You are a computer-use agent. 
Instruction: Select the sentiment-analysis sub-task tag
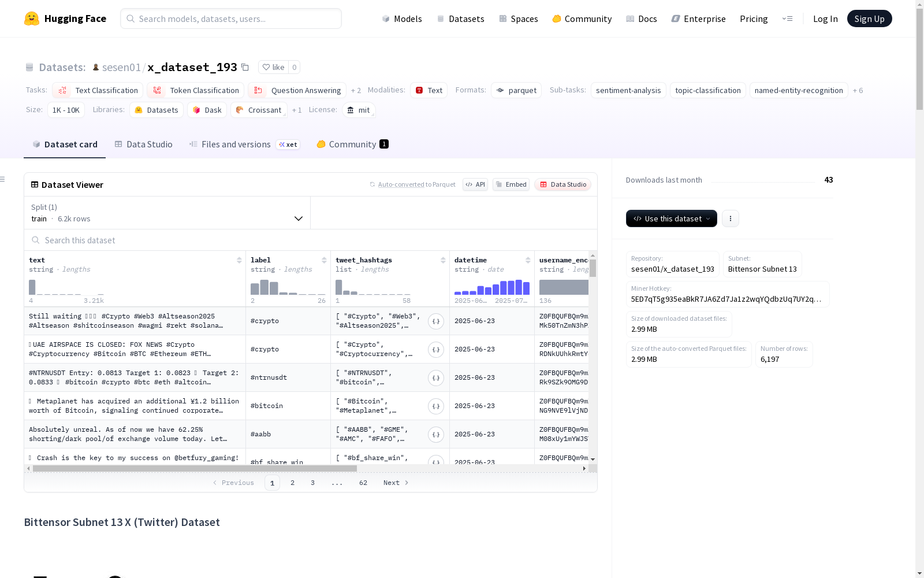[628, 90]
